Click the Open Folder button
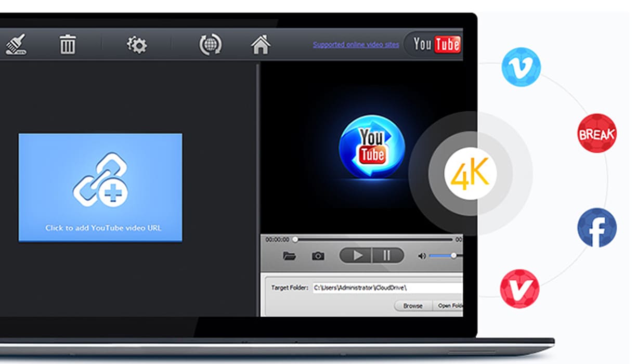 click(448, 306)
